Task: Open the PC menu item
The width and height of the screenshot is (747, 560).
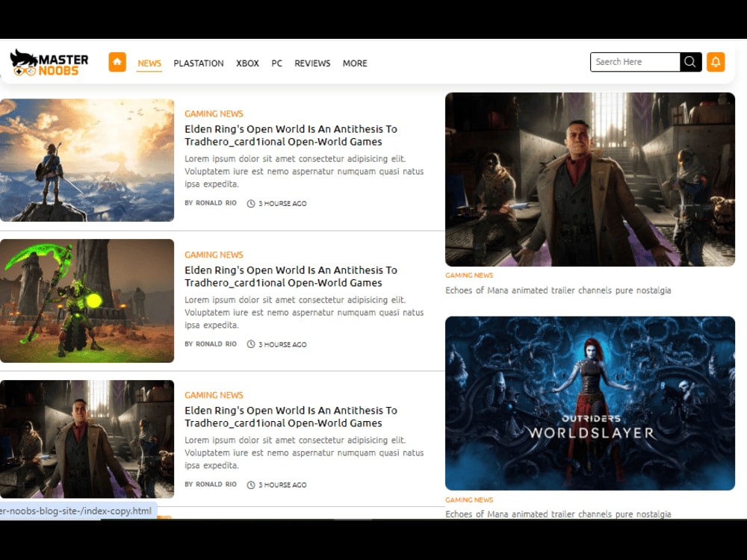Action: pos(277,63)
